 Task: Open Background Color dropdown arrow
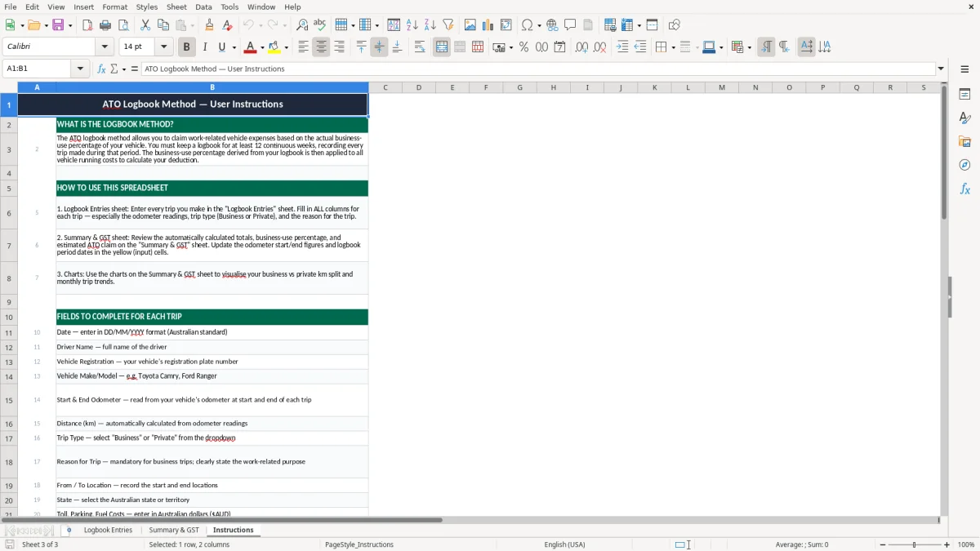click(286, 47)
